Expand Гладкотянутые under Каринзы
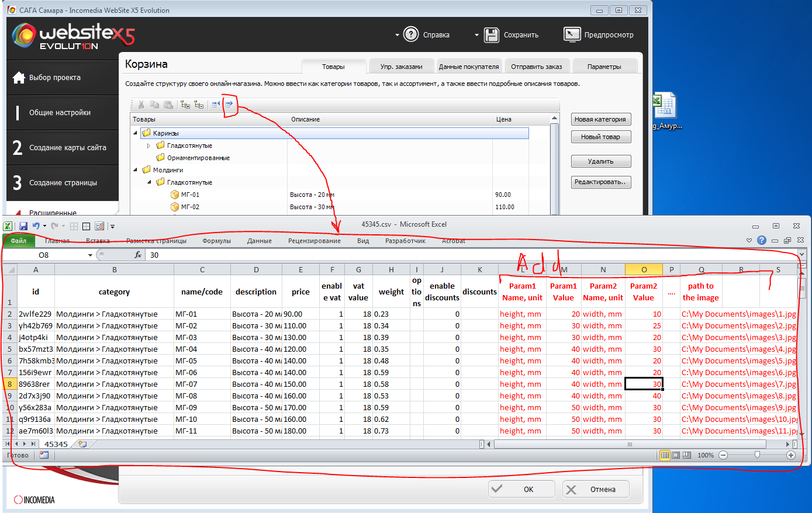812x513 pixels. (149, 145)
